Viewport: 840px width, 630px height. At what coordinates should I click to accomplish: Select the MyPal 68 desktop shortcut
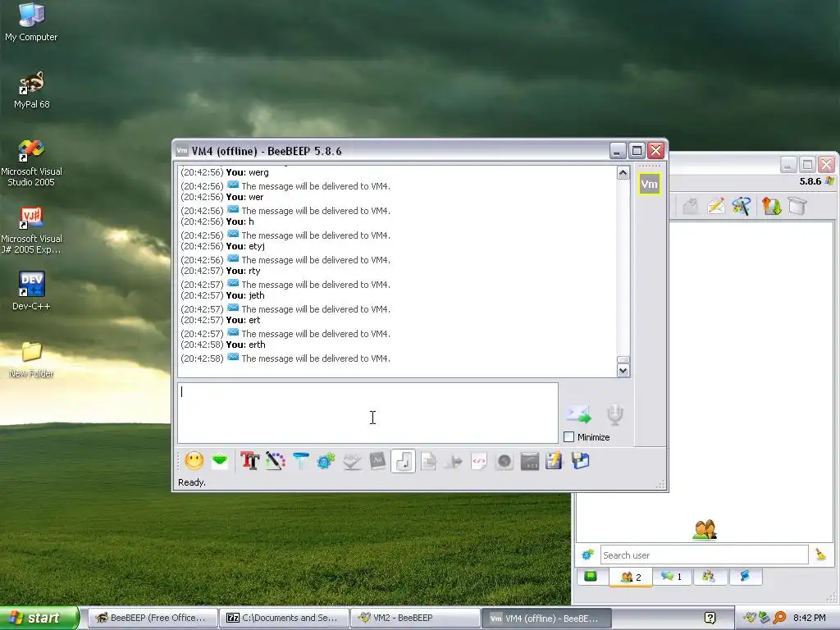pos(32,90)
